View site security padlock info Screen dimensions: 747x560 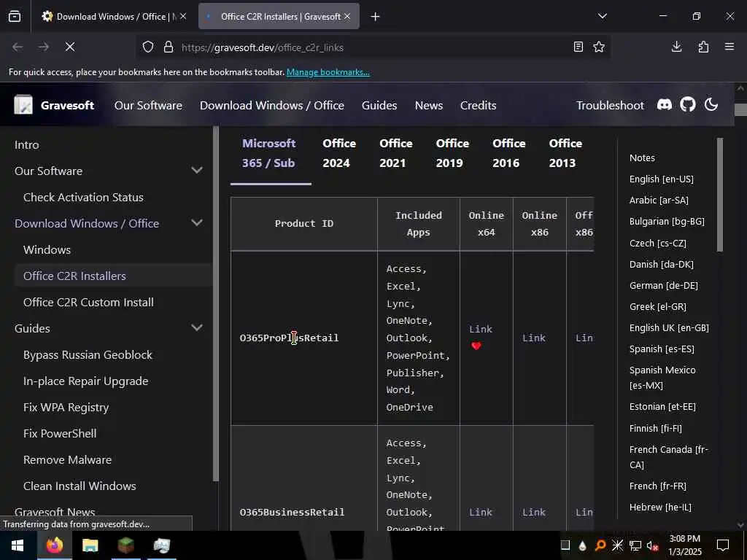[169, 47]
